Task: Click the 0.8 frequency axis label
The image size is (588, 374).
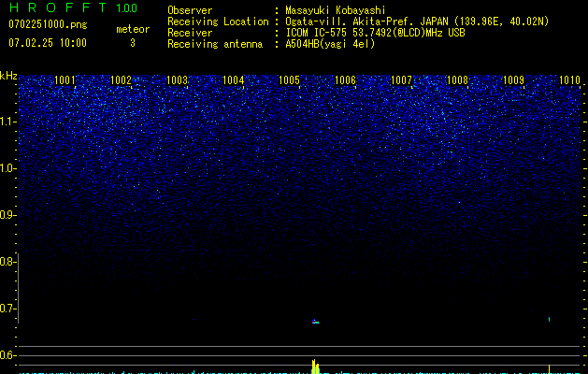Action: 7,262
